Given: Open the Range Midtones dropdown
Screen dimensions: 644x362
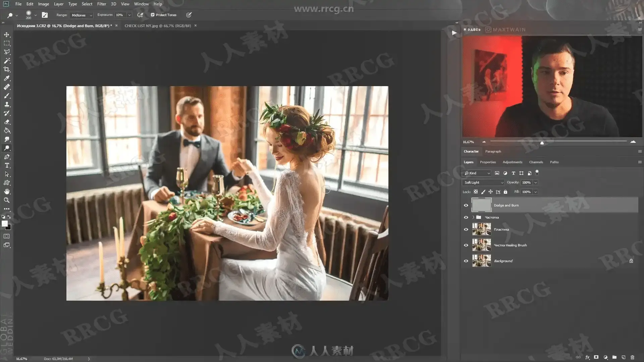Looking at the screenshot, I should 82,15.
